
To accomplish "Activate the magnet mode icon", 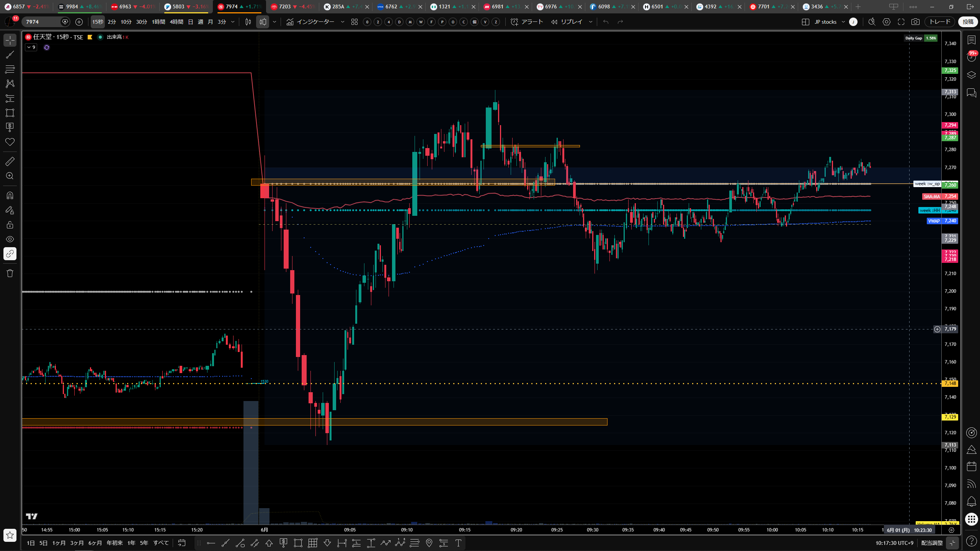I will pyautogui.click(x=10, y=196).
